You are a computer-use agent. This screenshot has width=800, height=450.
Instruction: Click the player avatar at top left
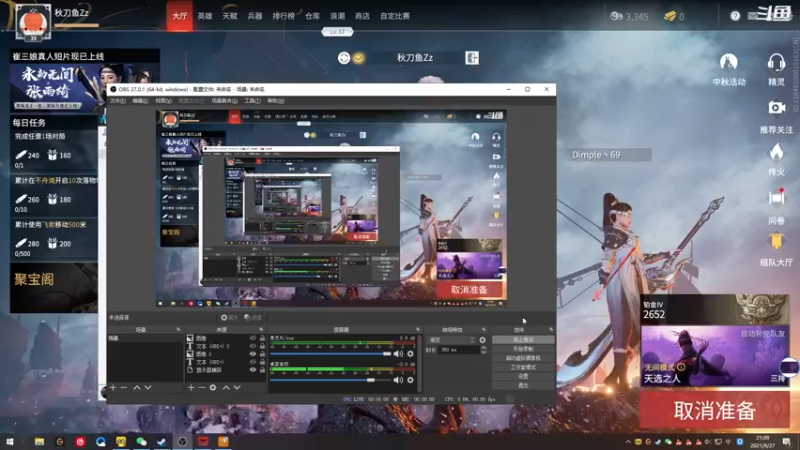tap(33, 22)
